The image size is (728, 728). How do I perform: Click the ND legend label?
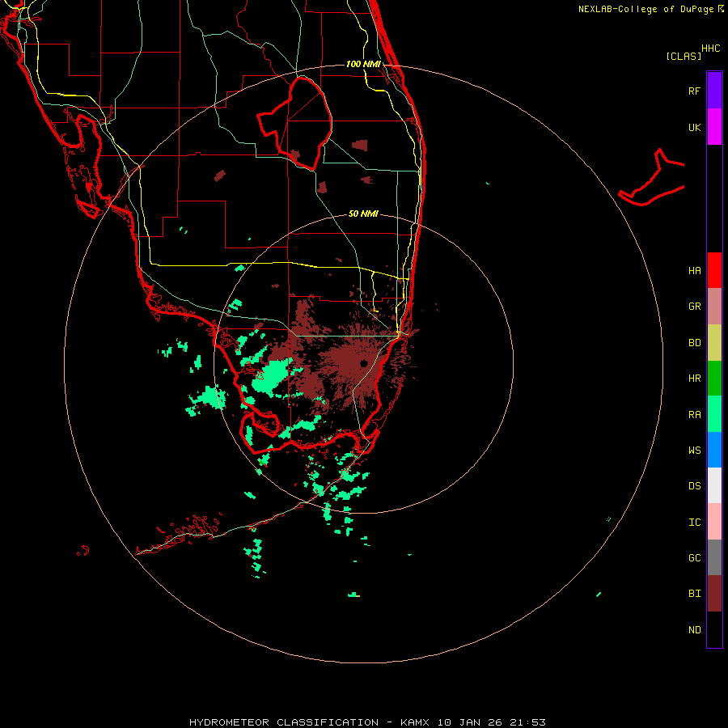(x=694, y=630)
